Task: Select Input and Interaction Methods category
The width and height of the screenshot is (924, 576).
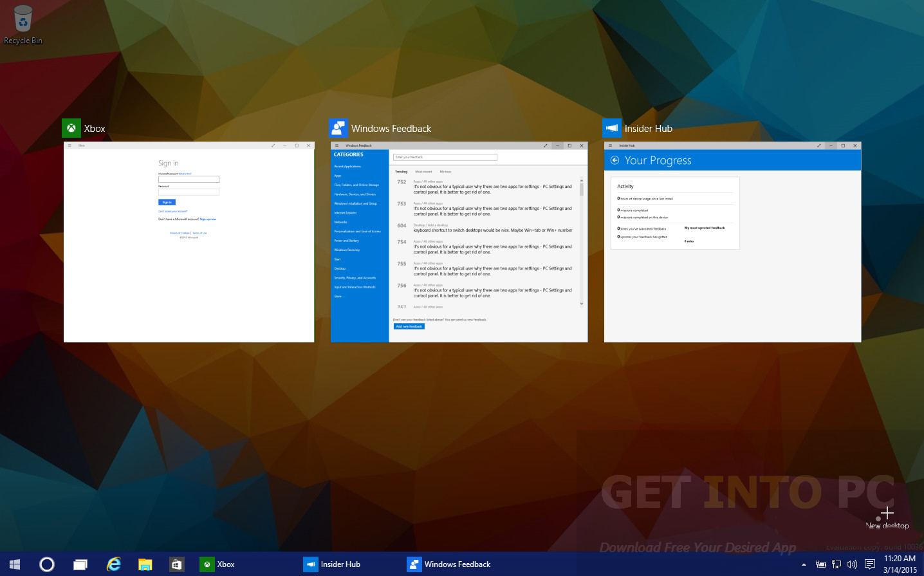Action: 355,287
